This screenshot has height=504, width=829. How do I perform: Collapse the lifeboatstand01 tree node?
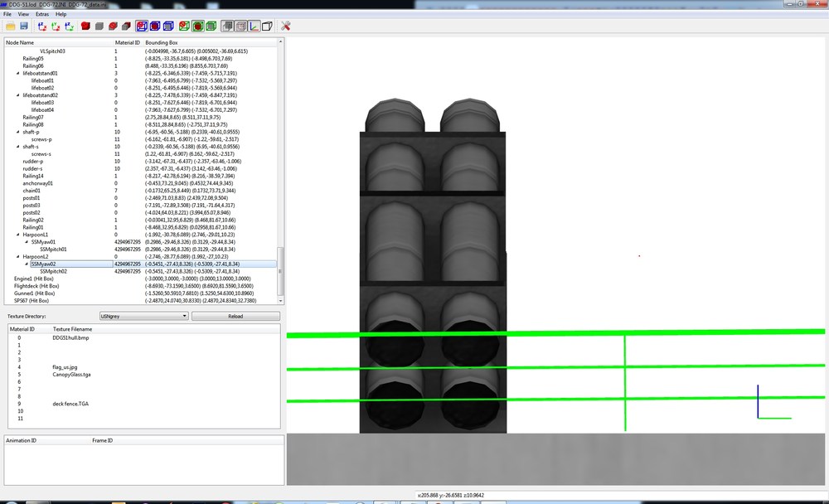(18, 73)
